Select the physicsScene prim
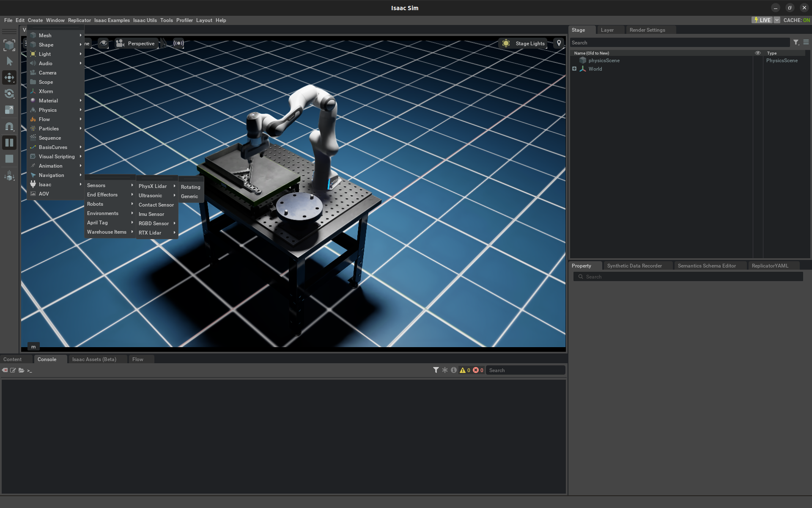Viewport: 812px width, 508px height. point(604,61)
